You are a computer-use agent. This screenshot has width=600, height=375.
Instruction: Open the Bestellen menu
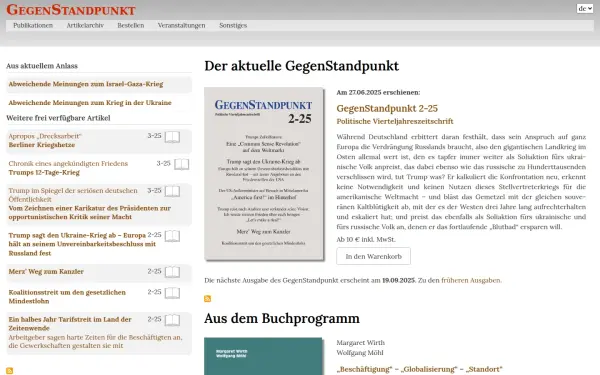click(130, 25)
